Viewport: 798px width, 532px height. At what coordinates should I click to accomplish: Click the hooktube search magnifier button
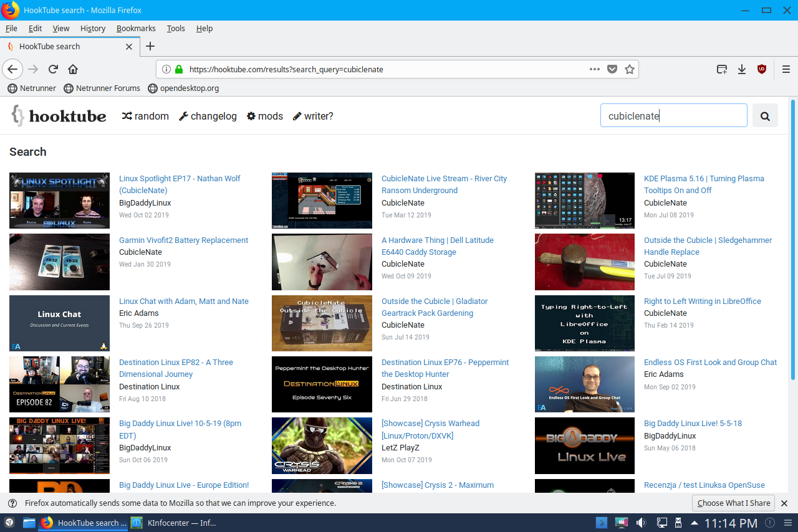tap(765, 116)
